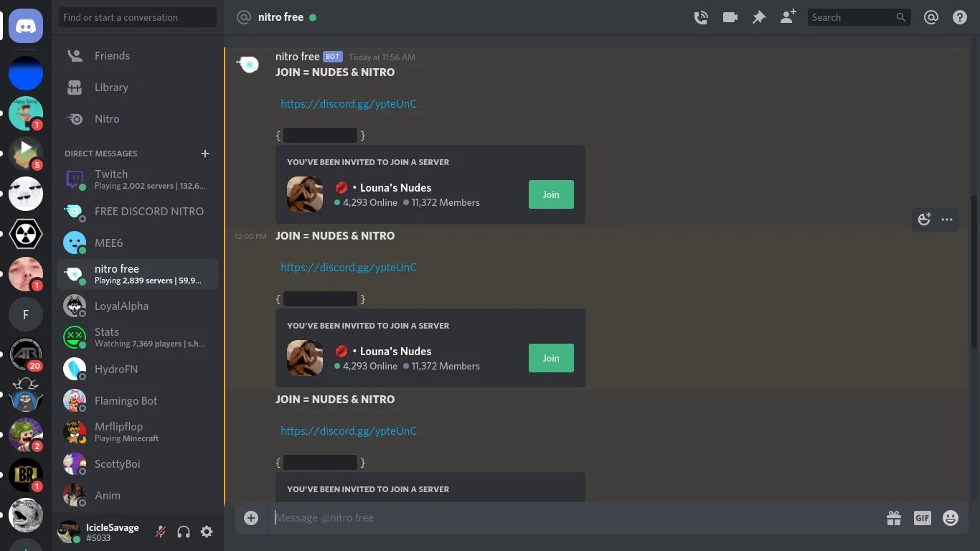Open emoji picker

point(951,518)
